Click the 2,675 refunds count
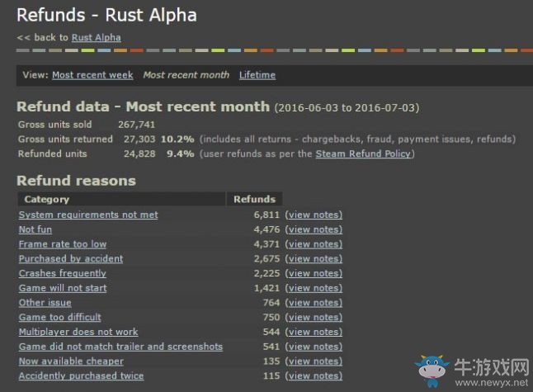Image resolution: width=533 pixels, height=392 pixels. 266,259
